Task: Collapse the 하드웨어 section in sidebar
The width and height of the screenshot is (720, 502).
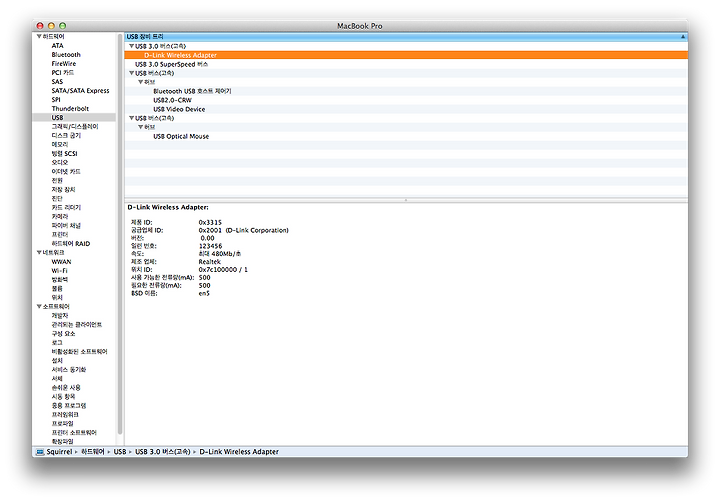Action: [x=39, y=36]
